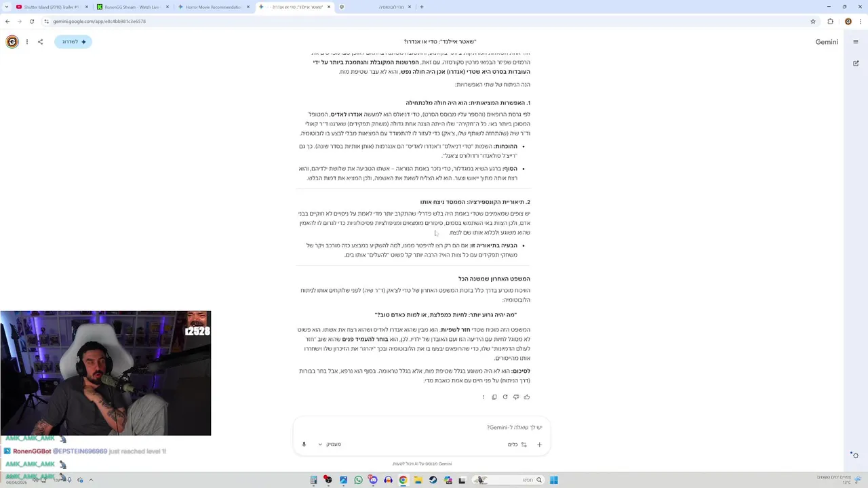Screen dimensions: 868x488
Task: Reload the current page
Action: (x=32, y=22)
